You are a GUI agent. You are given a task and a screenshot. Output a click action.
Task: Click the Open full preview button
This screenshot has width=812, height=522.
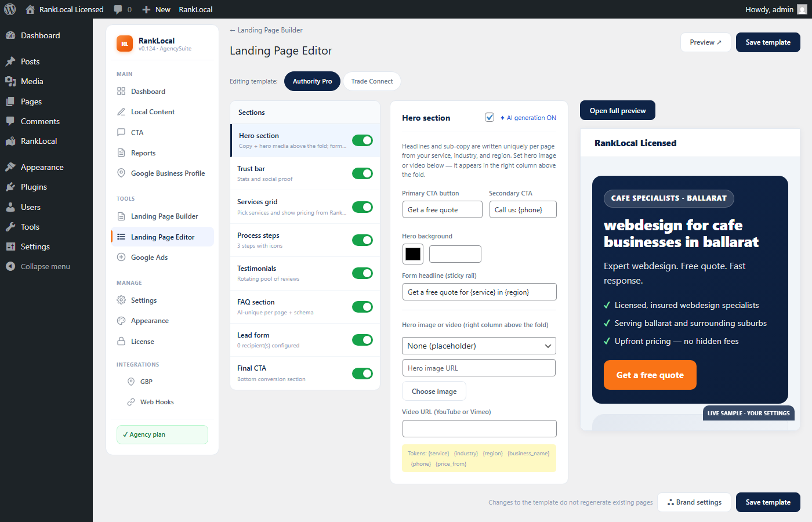click(x=618, y=110)
